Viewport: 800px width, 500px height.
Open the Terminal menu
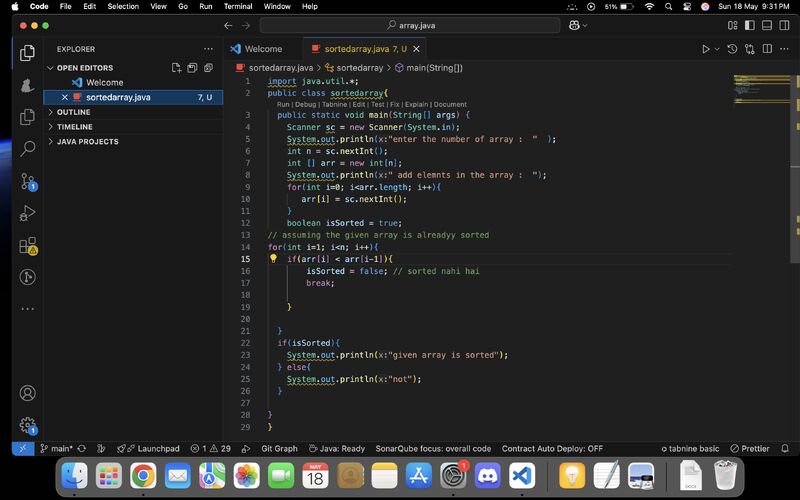[x=238, y=6]
